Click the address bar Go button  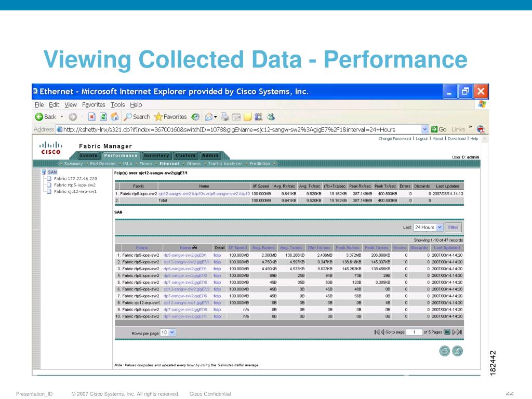point(438,129)
